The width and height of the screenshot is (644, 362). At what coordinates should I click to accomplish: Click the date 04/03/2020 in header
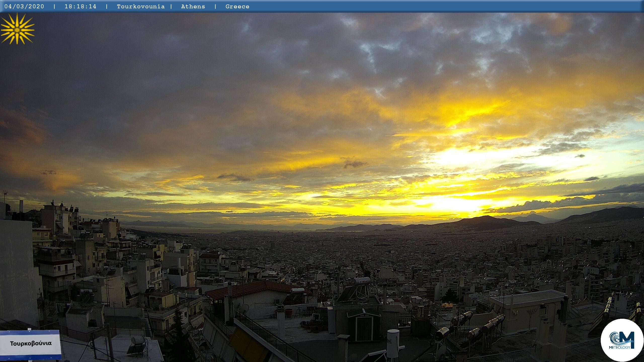coord(24,7)
